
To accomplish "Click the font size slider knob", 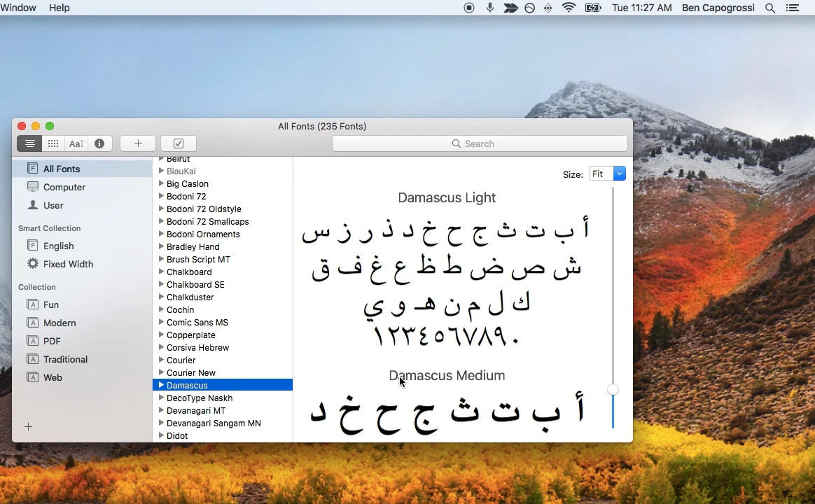I will (x=613, y=390).
